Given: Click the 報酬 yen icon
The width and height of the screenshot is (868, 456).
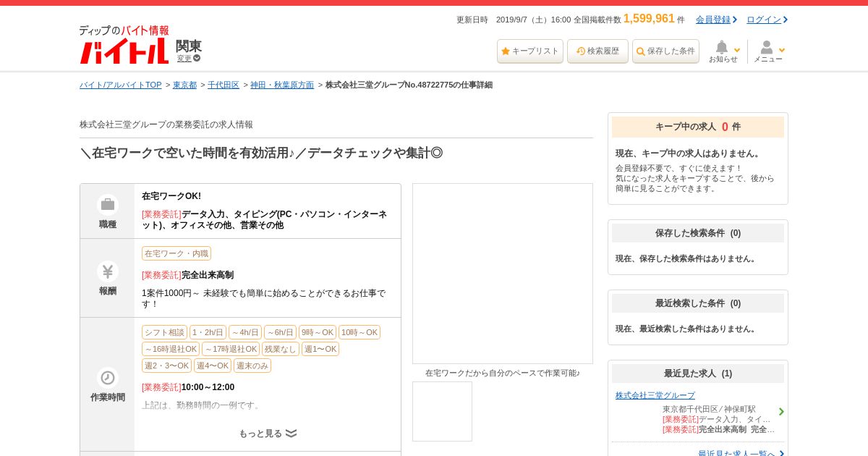Looking at the screenshot, I should [108, 271].
